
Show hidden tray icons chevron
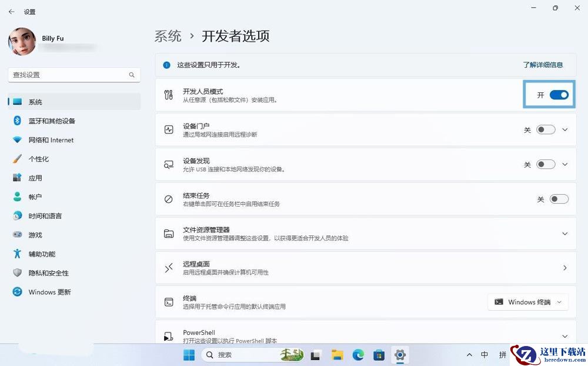point(469,355)
